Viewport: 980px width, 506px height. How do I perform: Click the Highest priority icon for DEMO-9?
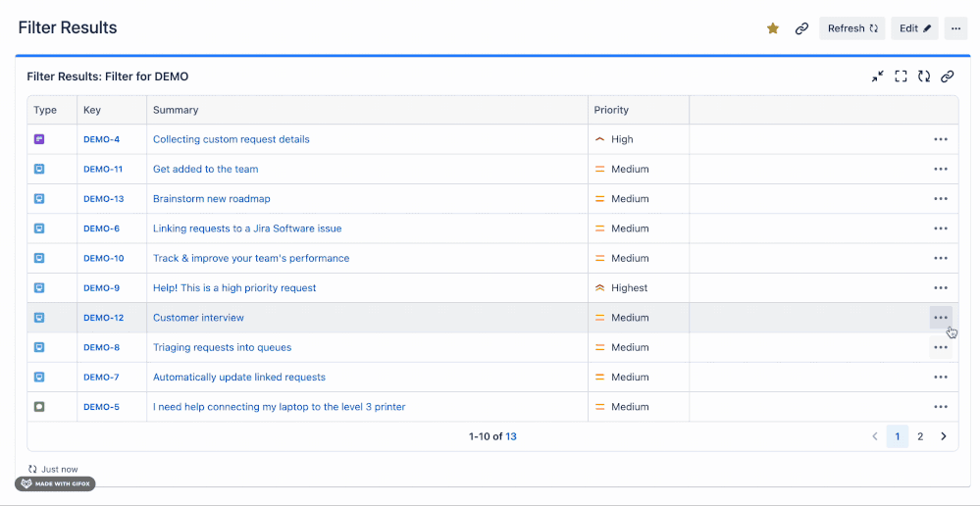[600, 288]
